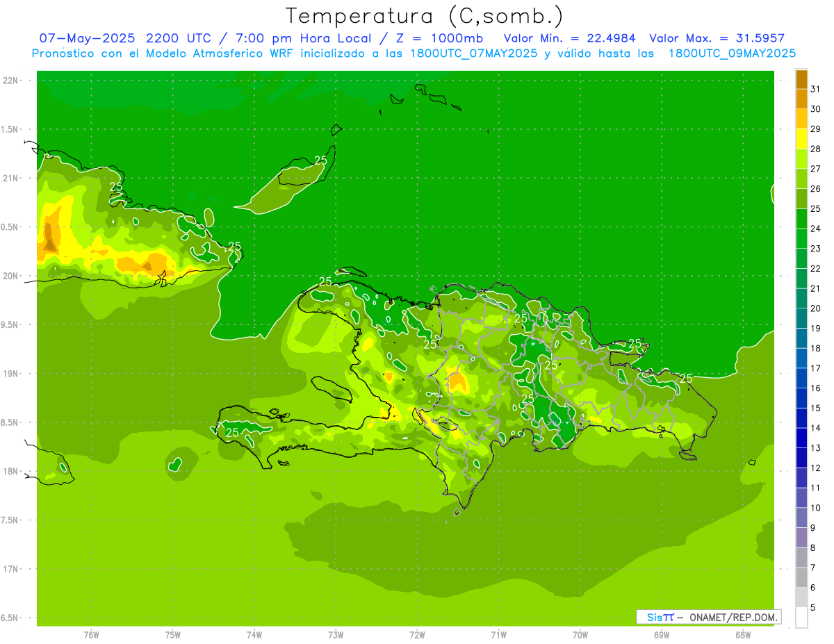Click the yellow legend swatch between 28 and 29
Viewport: 834px width, 644px height.
pyautogui.click(x=801, y=139)
